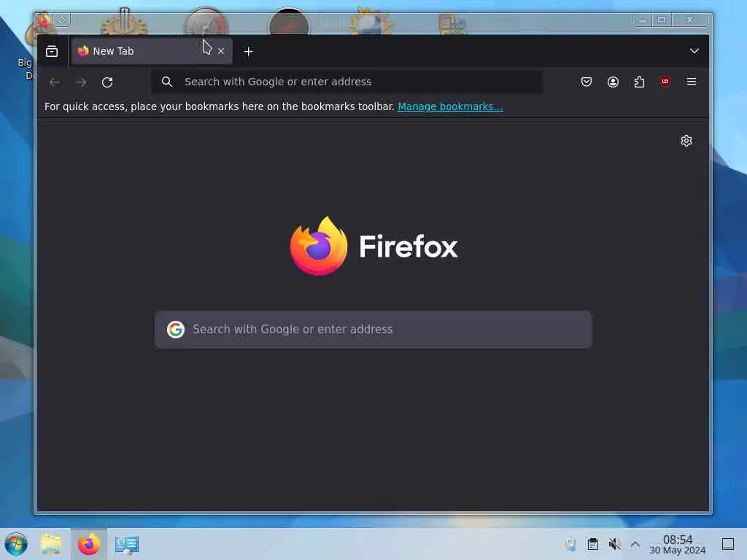Click the Google logo in search box
This screenshot has width=747, height=560.
tap(175, 330)
